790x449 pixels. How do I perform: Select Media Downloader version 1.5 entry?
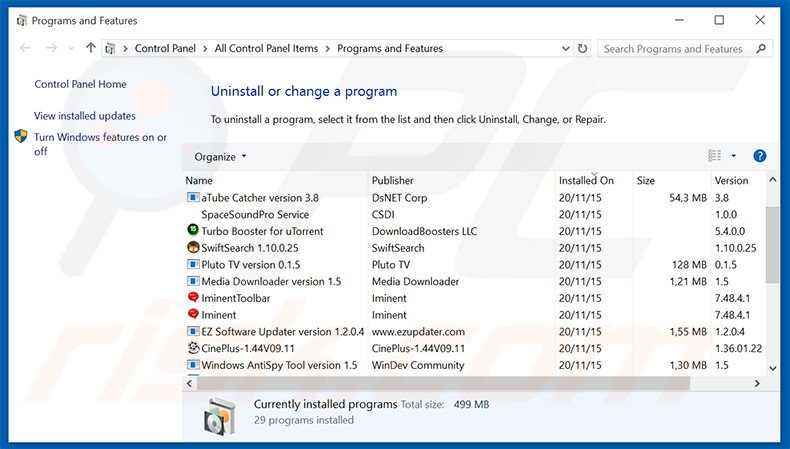coord(271,281)
